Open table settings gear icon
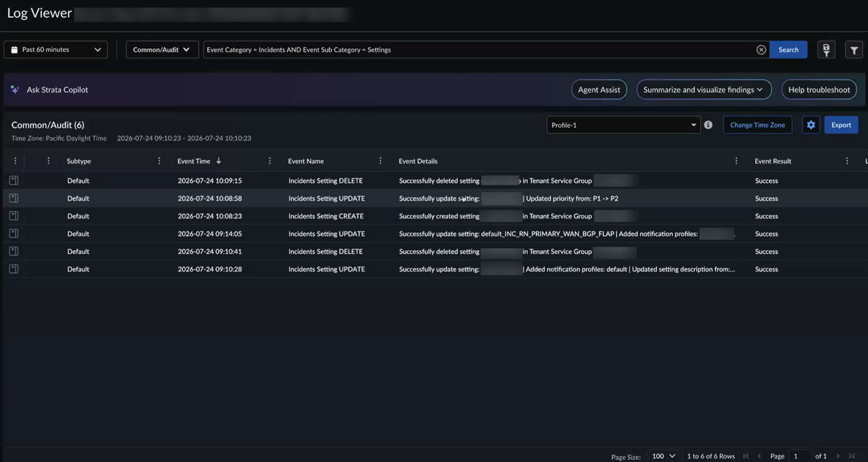The image size is (868, 462). click(x=811, y=125)
